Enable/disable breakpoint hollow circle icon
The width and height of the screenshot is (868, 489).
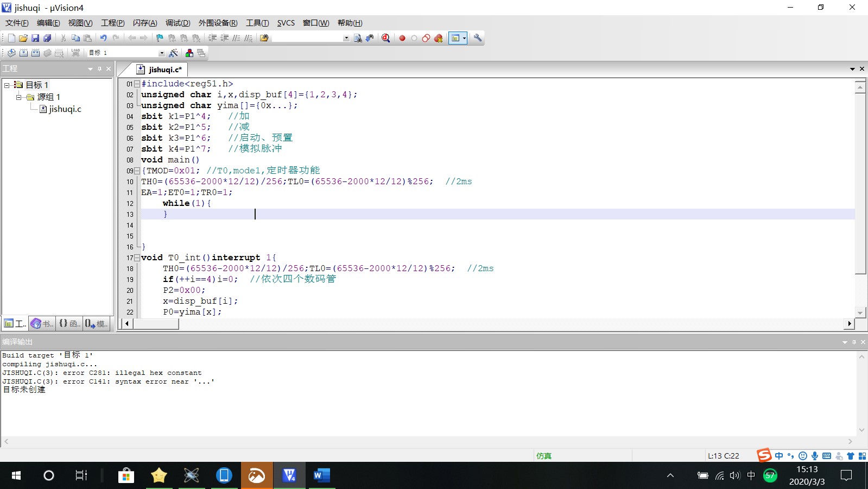pos(414,38)
